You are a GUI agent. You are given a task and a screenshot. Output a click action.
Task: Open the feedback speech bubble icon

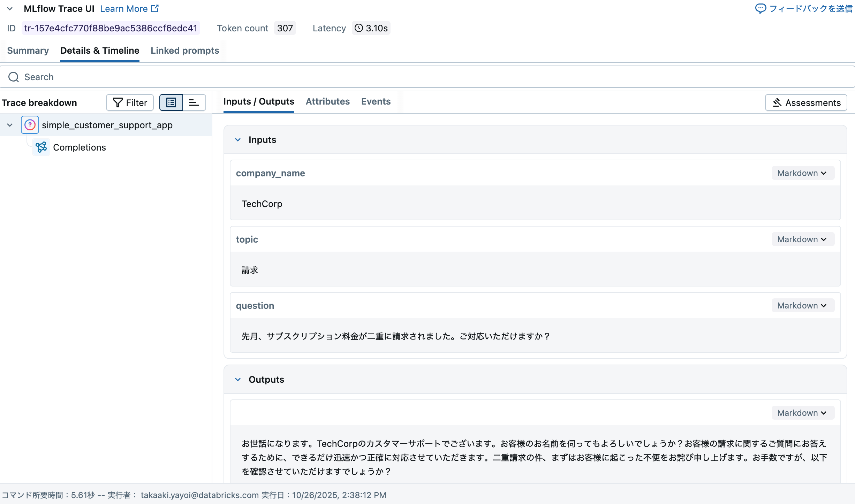[x=760, y=9]
